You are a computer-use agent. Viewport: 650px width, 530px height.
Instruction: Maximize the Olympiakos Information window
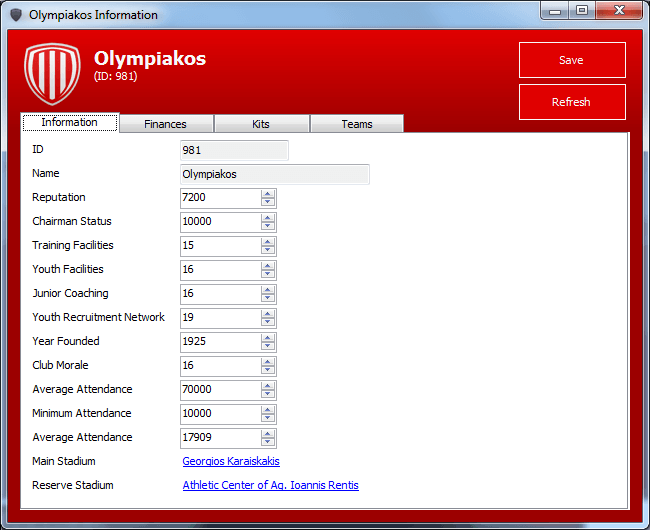point(582,11)
